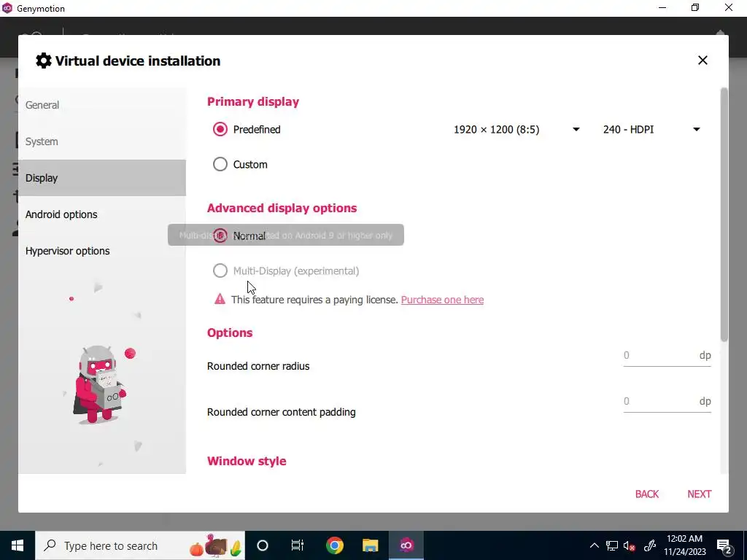Go to Android options tab

click(x=102, y=214)
